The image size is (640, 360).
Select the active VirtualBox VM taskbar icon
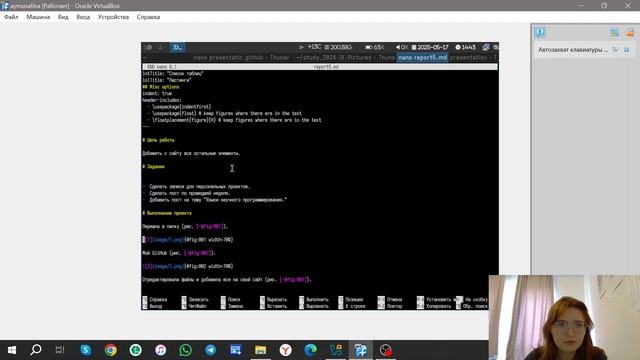(x=361, y=350)
